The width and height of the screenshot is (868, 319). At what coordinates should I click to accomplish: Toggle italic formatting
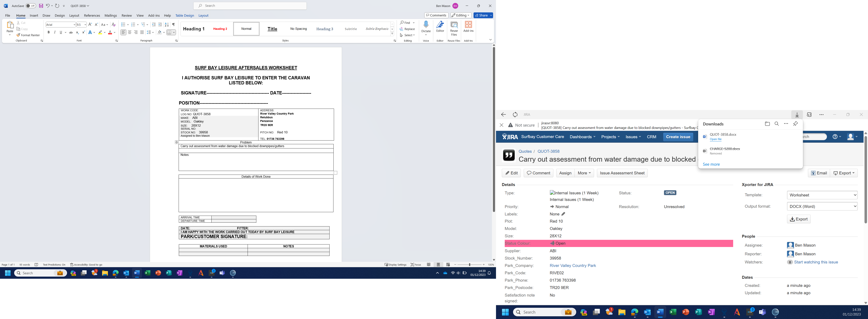(55, 32)
